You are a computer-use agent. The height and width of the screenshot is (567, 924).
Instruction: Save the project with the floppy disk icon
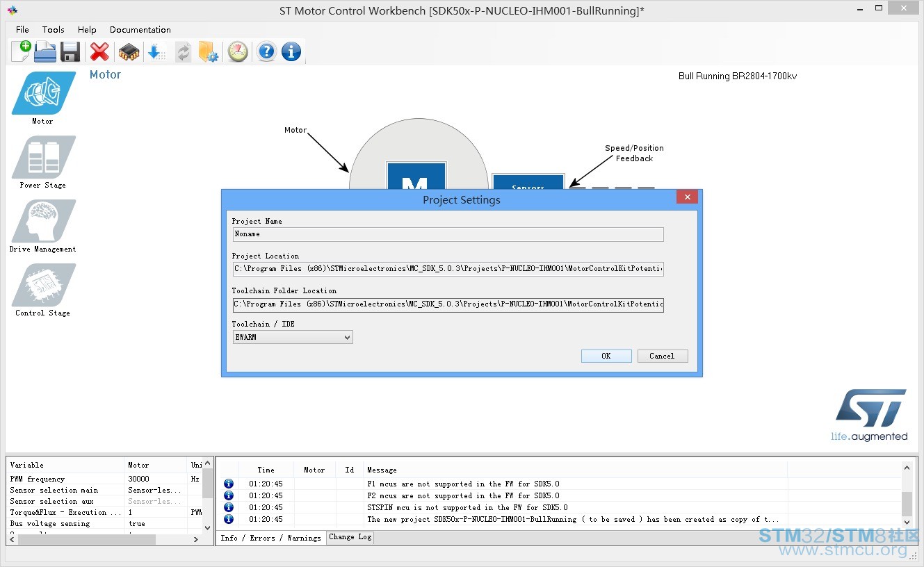(x=70, y=51)
